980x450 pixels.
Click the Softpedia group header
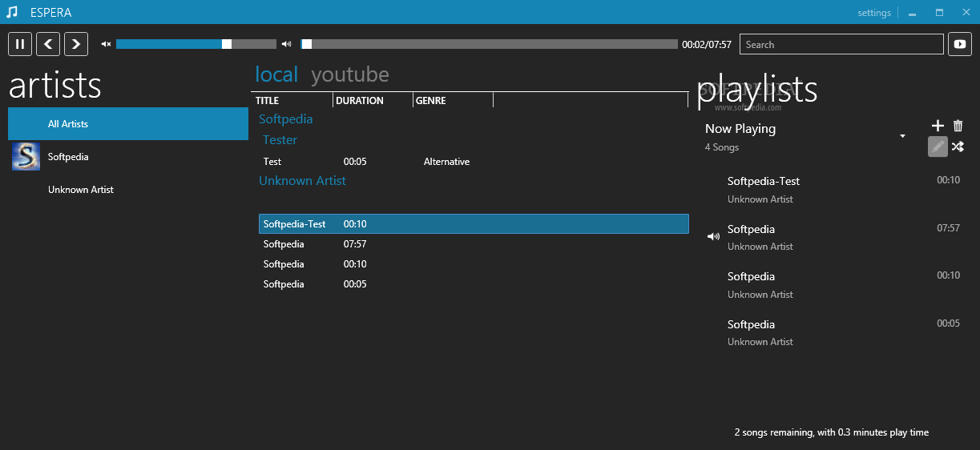coord(286,119)
